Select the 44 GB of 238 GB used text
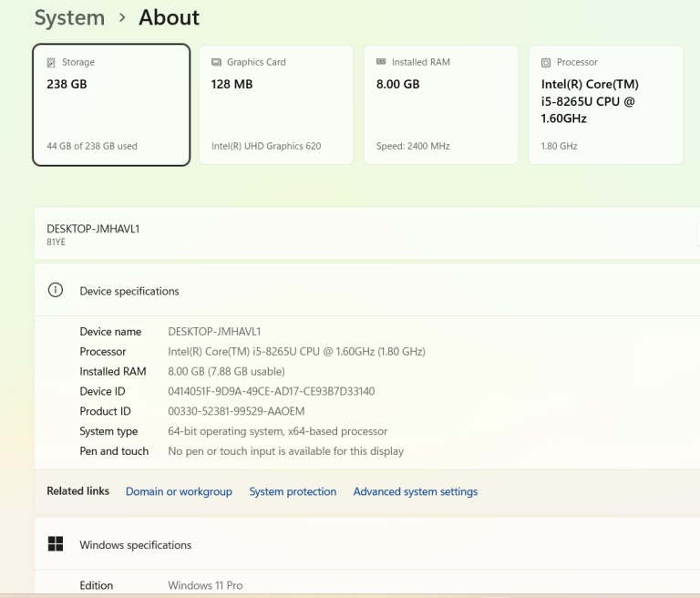The height and width of the screenshot is (598, 700). coord(92,146)
